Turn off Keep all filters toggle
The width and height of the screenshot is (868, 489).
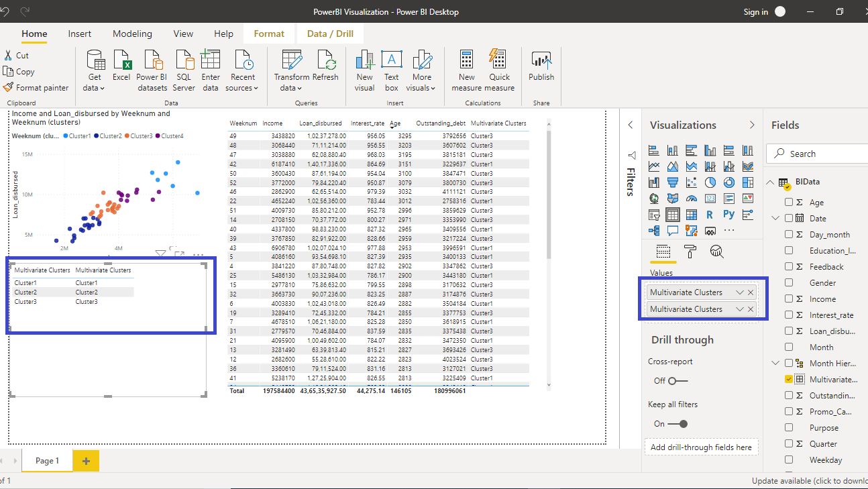click(677, 423)
